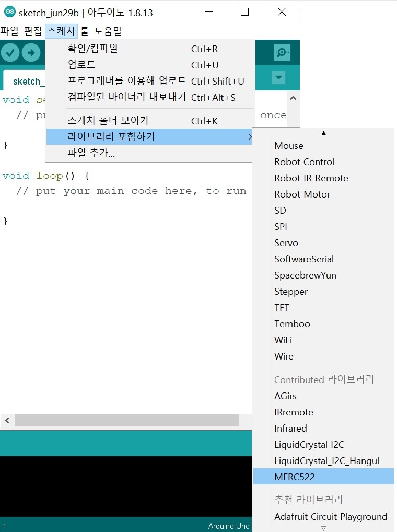Select 파일 추가... menu entry
The height and width of the screenshot is (532, 397).
pos(149,153)
